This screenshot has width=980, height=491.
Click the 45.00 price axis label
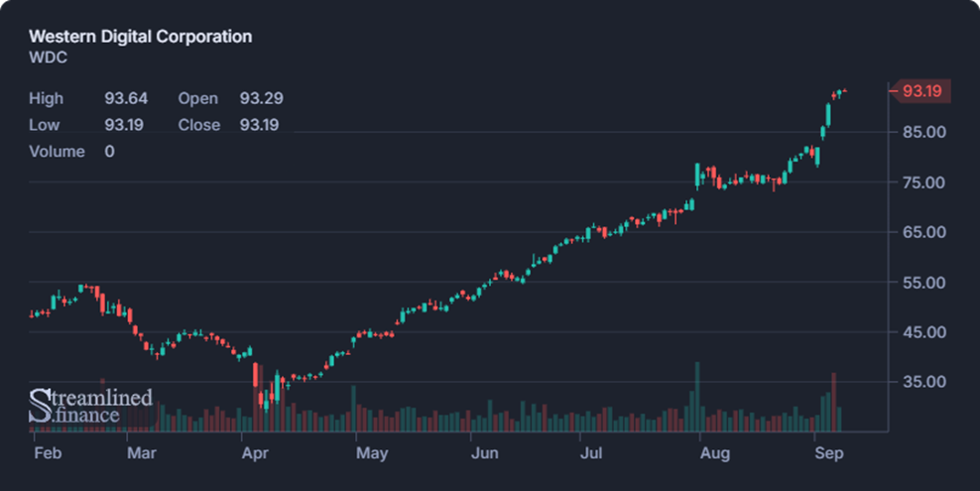(924, 331)
